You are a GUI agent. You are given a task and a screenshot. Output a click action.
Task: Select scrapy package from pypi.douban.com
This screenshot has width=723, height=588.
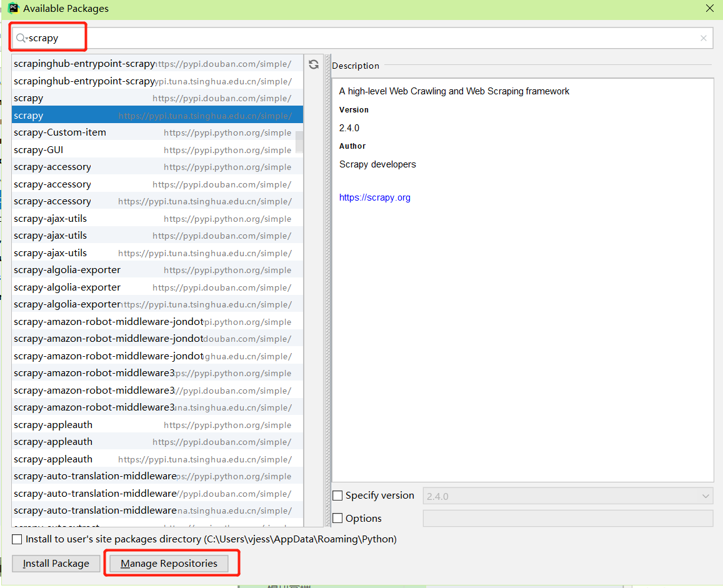157,98
